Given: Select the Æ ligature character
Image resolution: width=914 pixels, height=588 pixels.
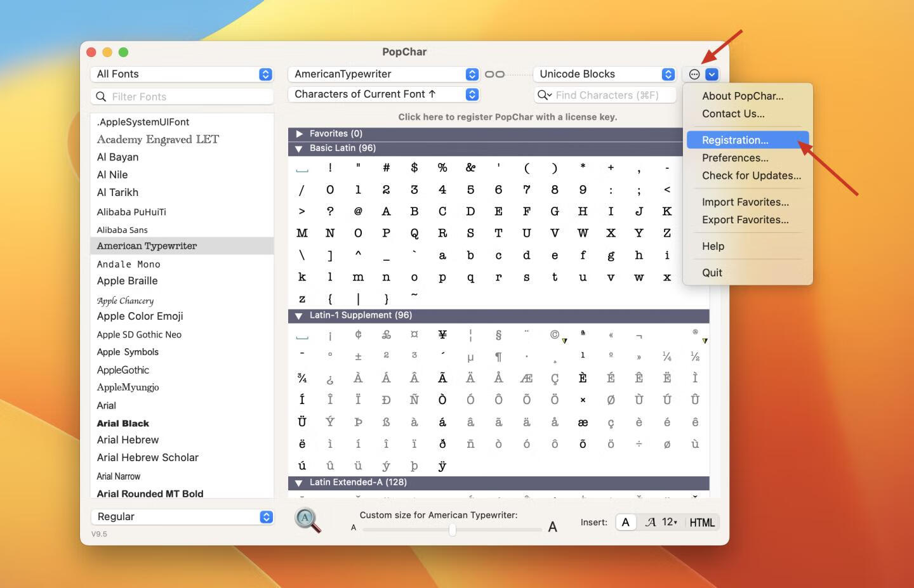Looking at the screenshot, I should [x=526, y=378].
